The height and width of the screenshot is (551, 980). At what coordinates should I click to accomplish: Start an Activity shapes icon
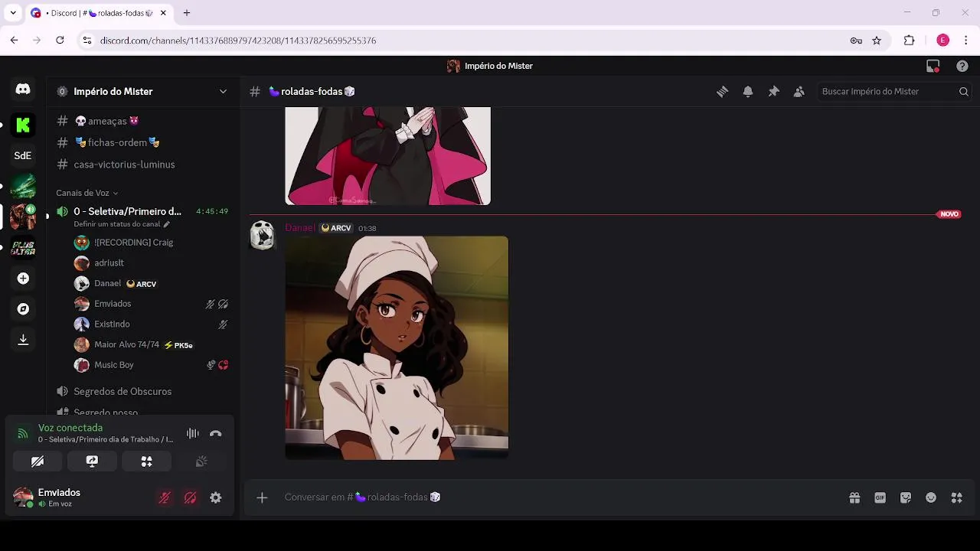147,461
